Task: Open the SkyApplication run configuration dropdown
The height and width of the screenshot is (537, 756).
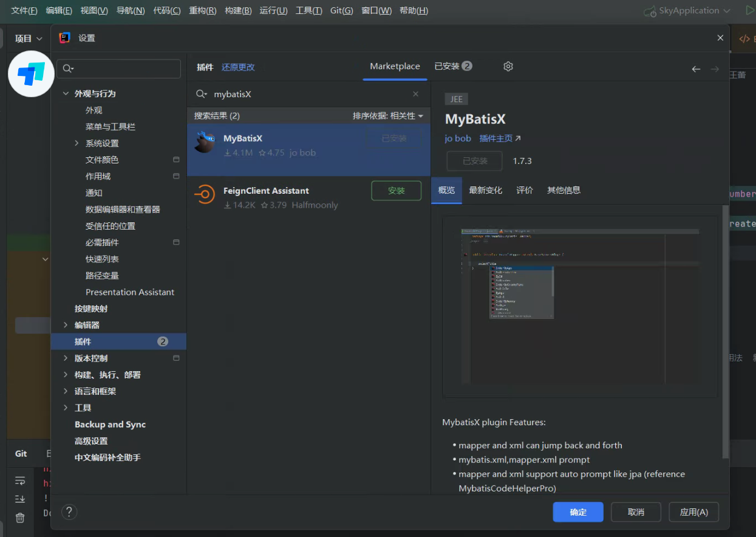Action: pos(687,10)
